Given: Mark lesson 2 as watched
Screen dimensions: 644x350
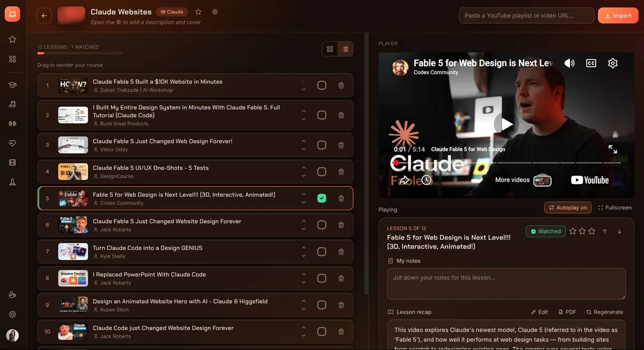Looking at the screenshot, I should coord(321,115).
